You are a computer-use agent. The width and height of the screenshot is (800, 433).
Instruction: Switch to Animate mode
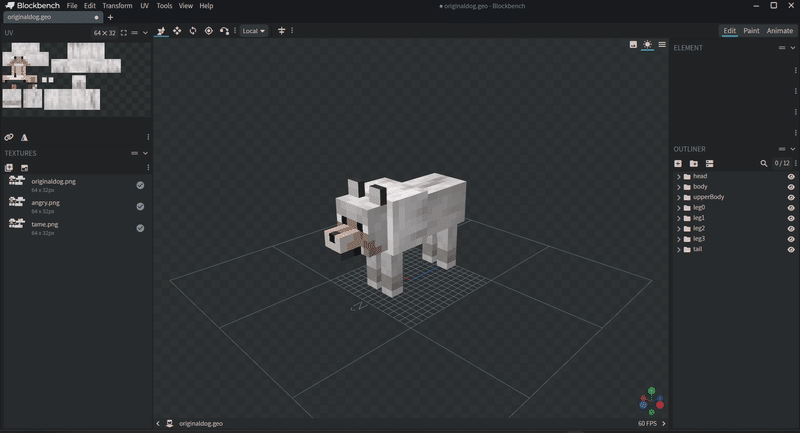[x=780, y=31]
